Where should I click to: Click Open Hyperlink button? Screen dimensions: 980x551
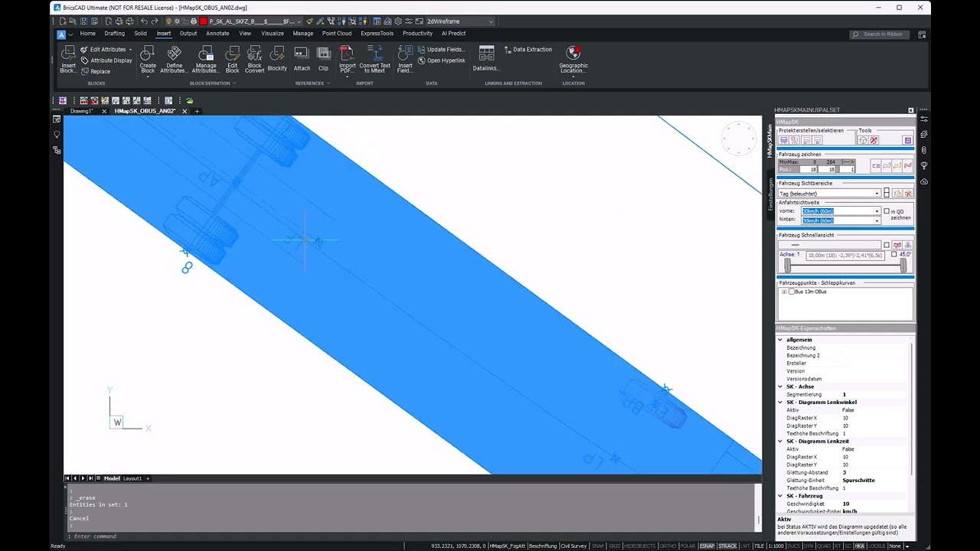click(441, 60)
